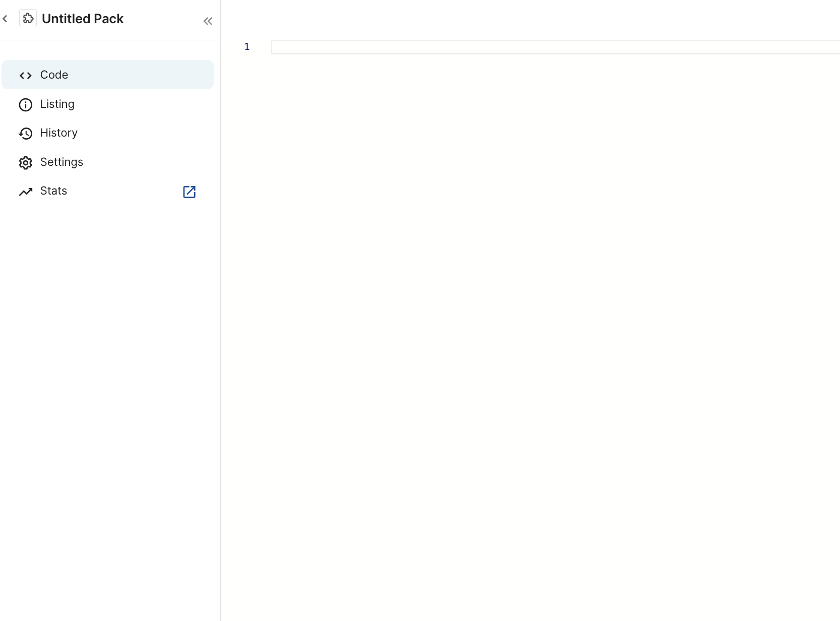This screenshot has width=840, height=621.
Task: Select line number 1 in gutter
Action: (x=247, y=46)
